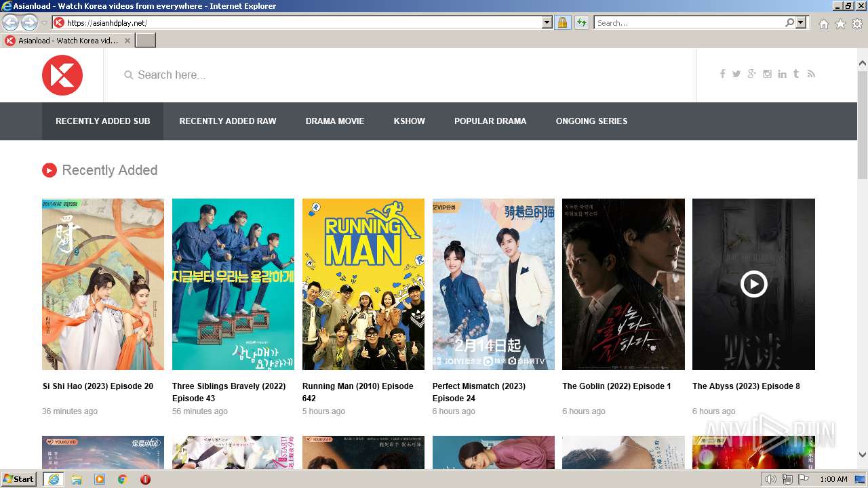This screenshot has width=868, height=488.
Task: Open the Tools gear menu
Action: tap(857, 24)
